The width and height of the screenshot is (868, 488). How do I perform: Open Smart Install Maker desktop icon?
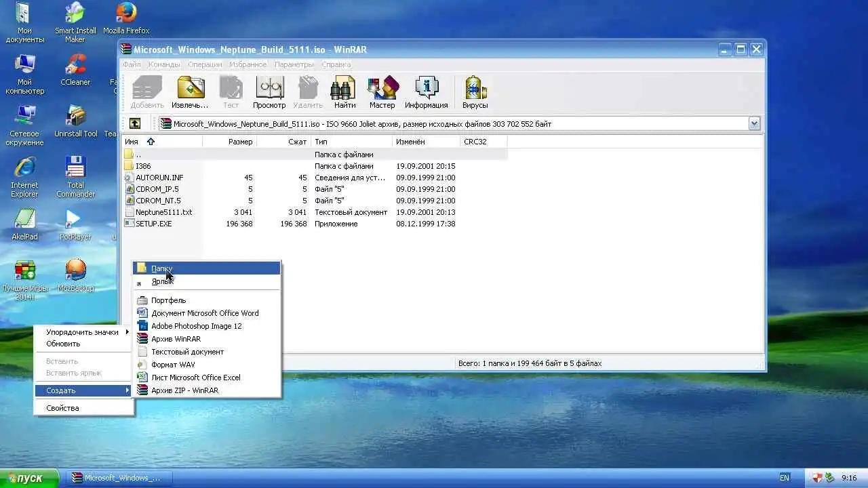pyautogui.click(x=75, y=22)
